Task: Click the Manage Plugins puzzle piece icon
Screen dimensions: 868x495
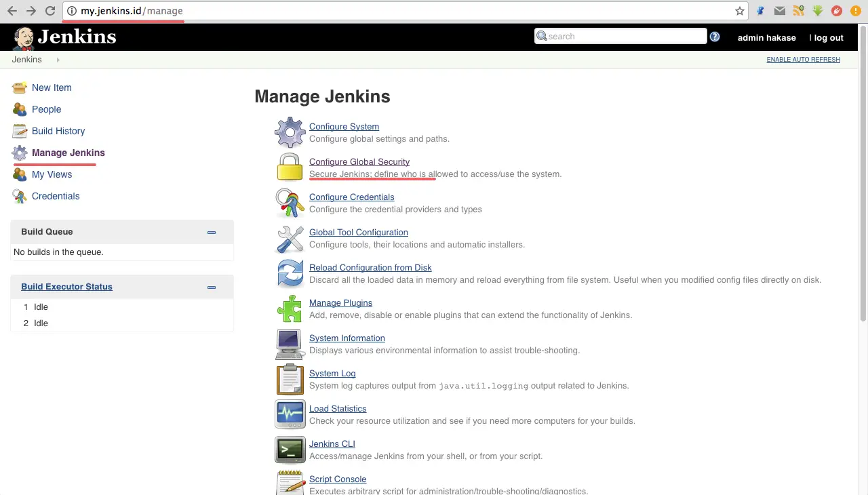Action: click(x=290, y=309)
